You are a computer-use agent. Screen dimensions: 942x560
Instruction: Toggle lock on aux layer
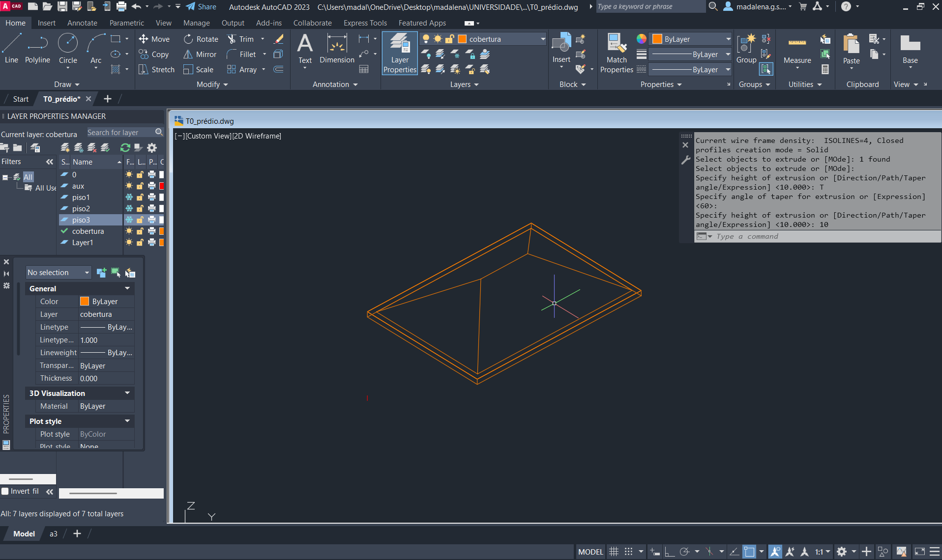[140, 186]
